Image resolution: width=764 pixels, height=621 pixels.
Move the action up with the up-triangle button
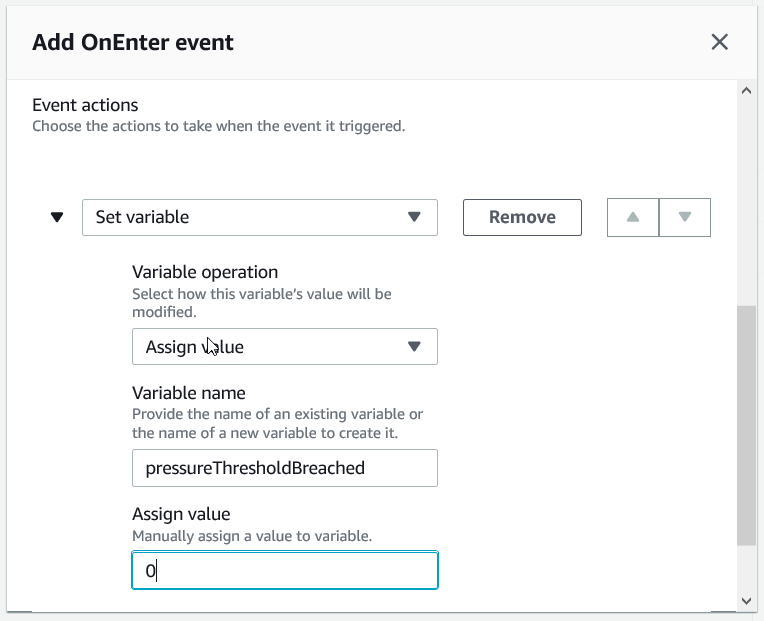point(633,217)
